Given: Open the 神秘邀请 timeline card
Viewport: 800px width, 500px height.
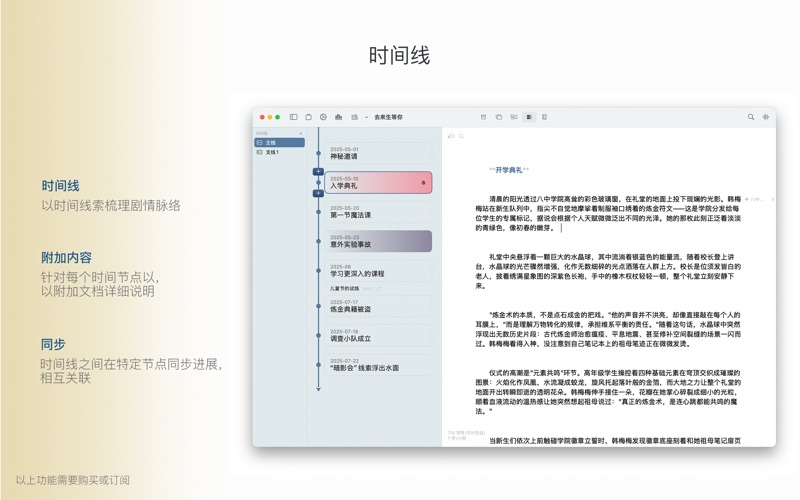Looking at the screenshot, I should click(x=378, y=153).
